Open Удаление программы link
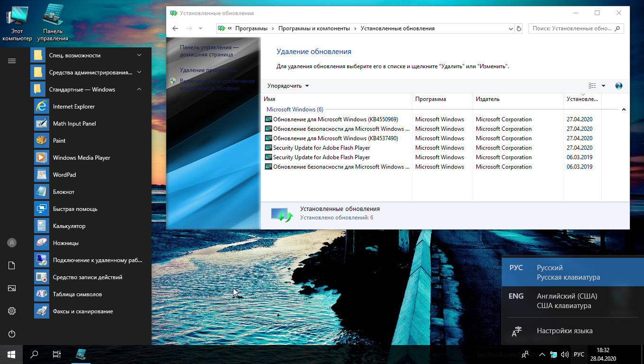Screen dimensions: 644x364 (208, 70)
